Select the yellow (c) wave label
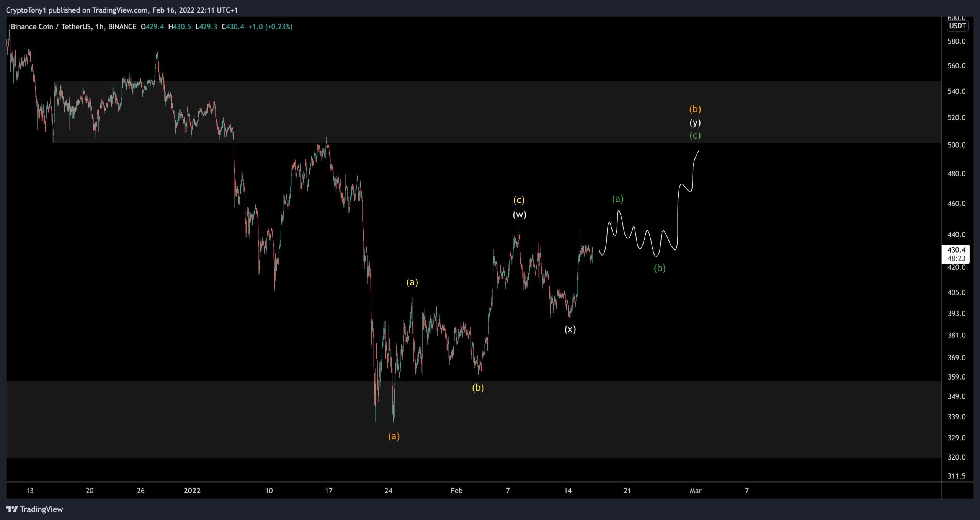Screen dimensions: 980x520 pos(519,200)
